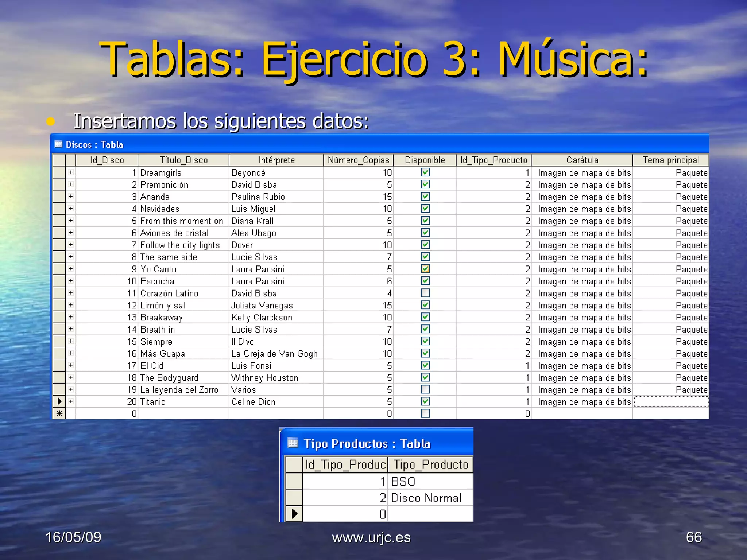This screenshot has width=747, height=560.
Task: Open the www.urjc.es link in the footer
Action: tap(371, 537)
